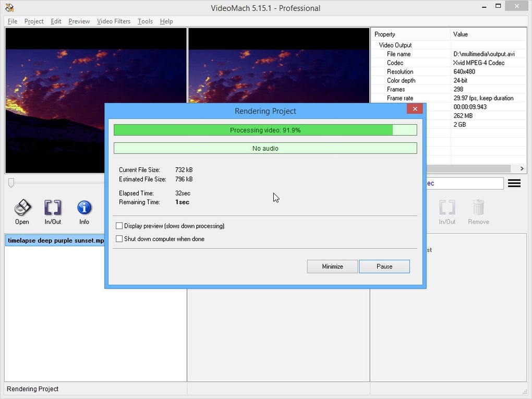The width and height of the screenshot is (532, 399).
Task: Close the Rendering Project dialog
Action: click(415, 109)
